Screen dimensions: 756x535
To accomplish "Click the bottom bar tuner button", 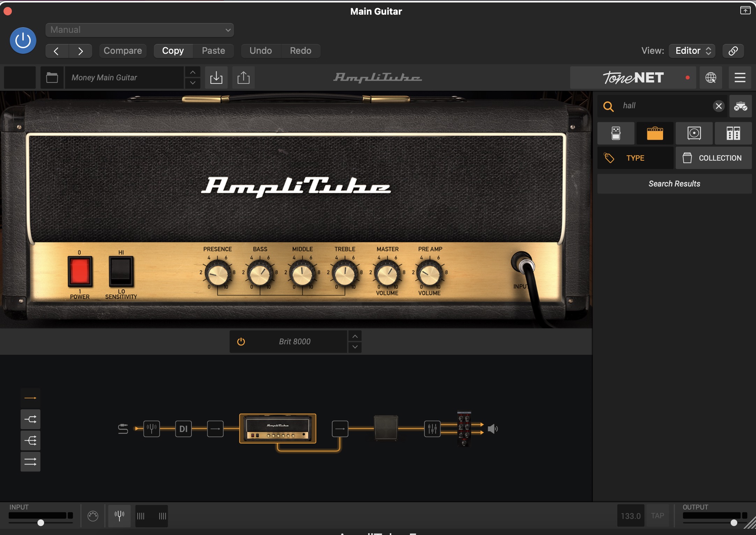I will (119, 516).
